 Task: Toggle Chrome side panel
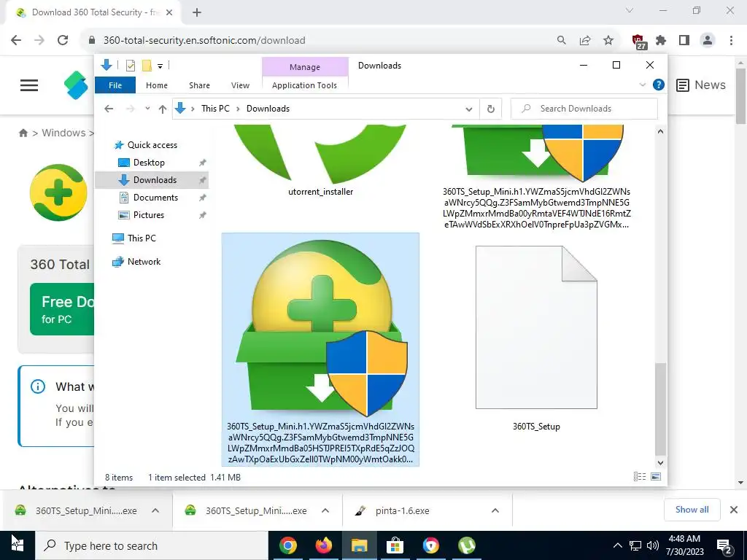[x=684, y=41]
